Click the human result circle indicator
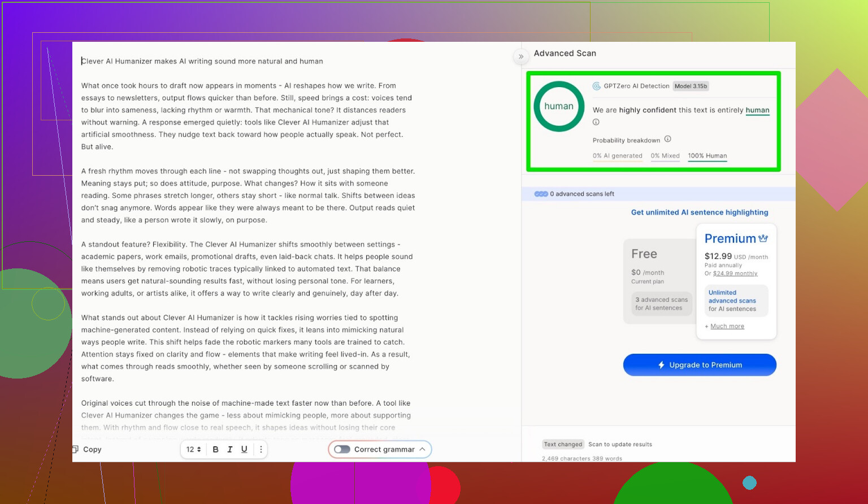The height and width of the screenshot is (504, 868). pyautogui.click(x=559, y=106)
